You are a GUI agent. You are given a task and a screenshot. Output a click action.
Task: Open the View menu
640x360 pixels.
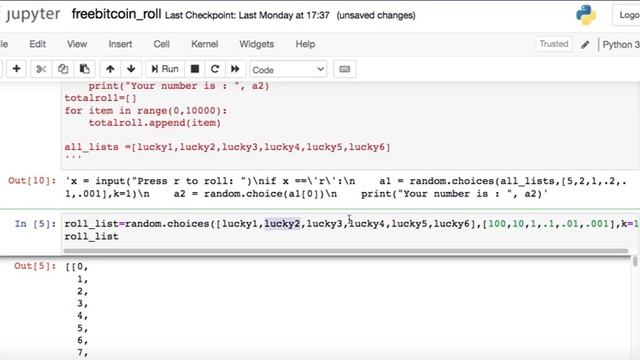(x=77, y=44)
